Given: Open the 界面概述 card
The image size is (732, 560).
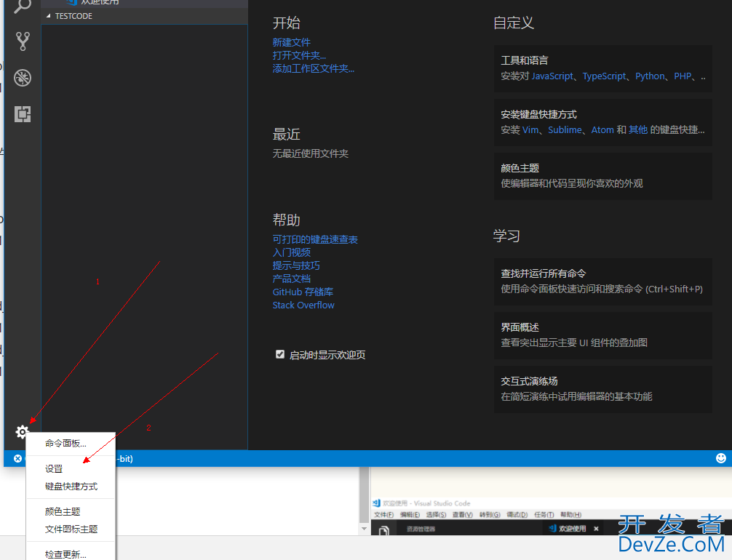Looking at the screenshot, I should pos(603,335).
